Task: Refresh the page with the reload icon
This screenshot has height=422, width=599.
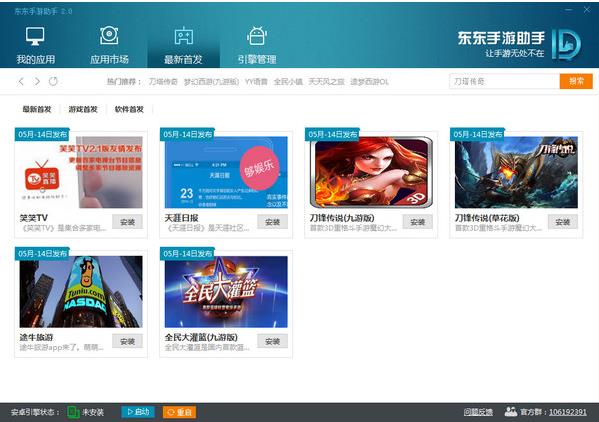Action: [x=53, y=81]
